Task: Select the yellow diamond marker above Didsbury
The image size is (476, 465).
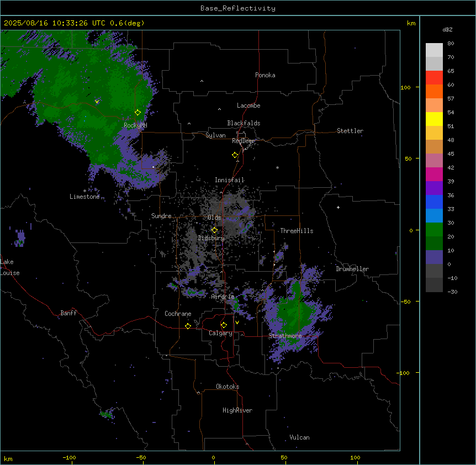Action: click(214, 230)
